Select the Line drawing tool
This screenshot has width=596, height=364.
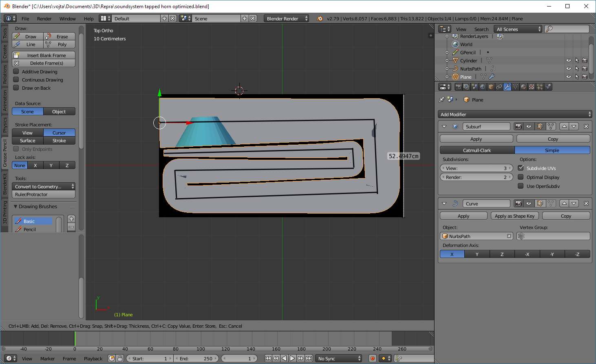coord(27,44)
